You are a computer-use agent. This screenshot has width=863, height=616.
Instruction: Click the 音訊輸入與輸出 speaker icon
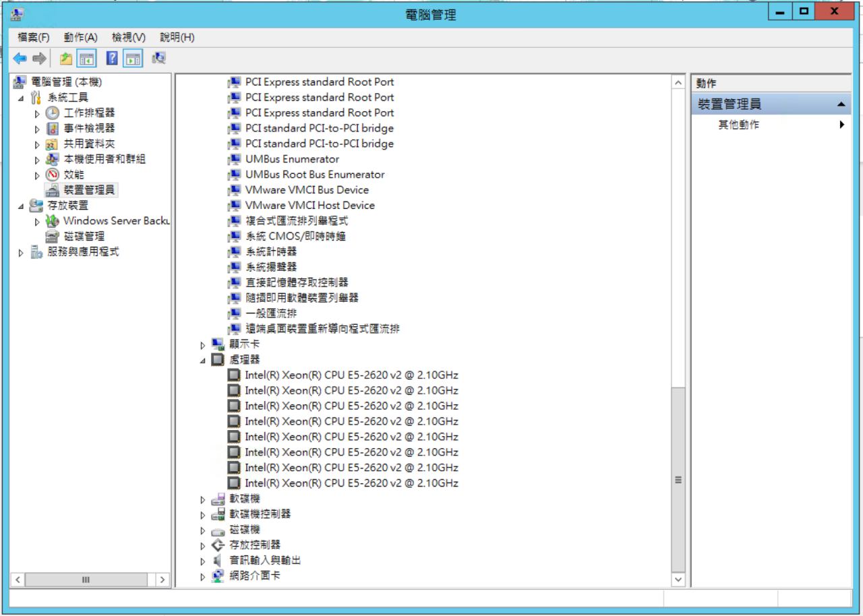[218, 561]
